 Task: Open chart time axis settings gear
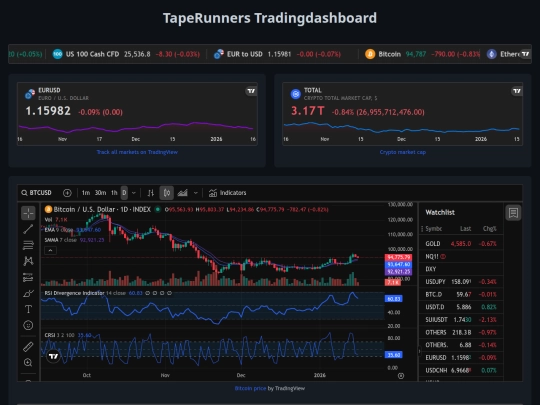point(401,376)
